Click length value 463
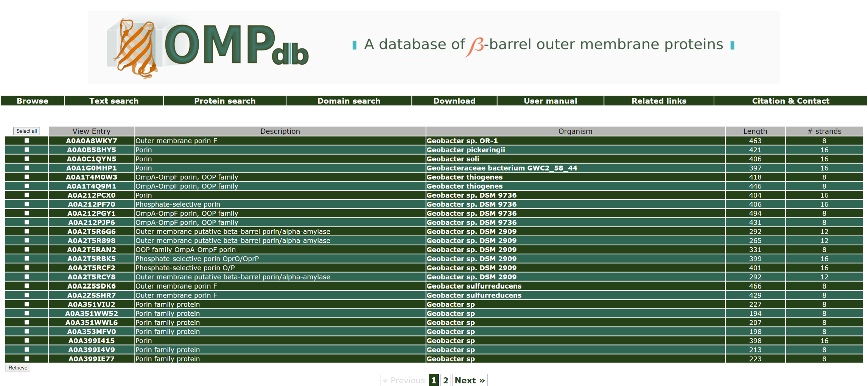The image size is (868, 386). (755, 141)
